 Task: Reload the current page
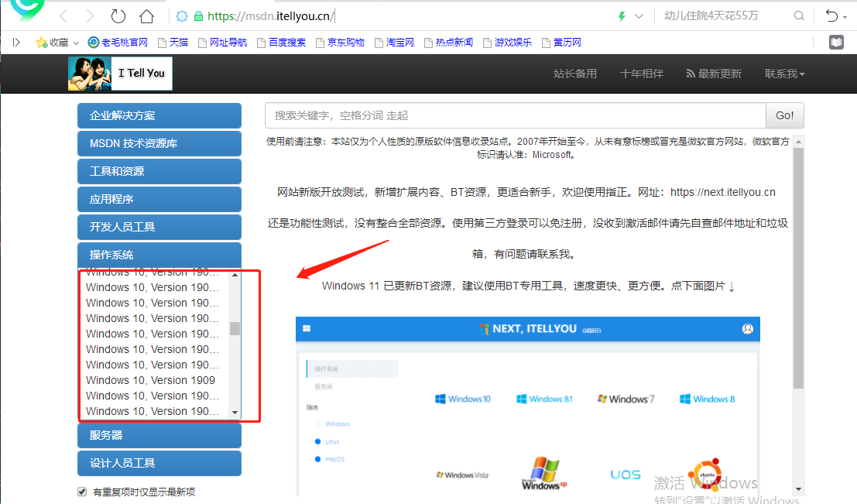pyautogui.click(x=118, y=16)
